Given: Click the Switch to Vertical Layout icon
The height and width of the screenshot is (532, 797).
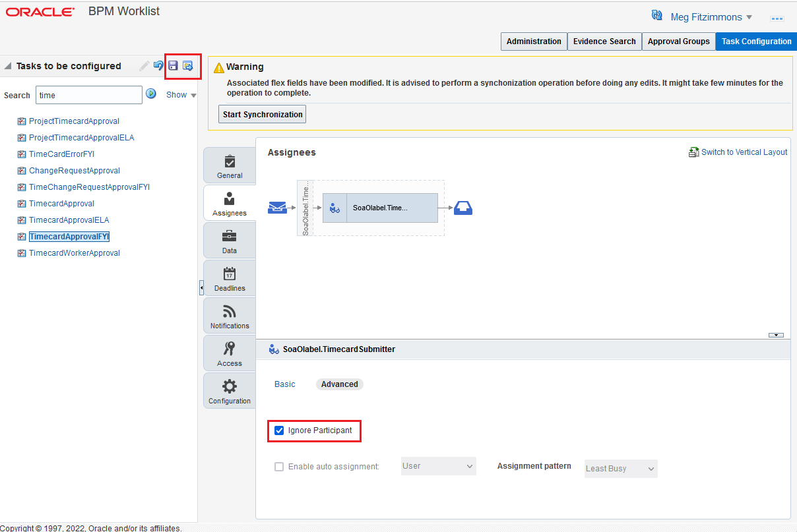Looking at the screenshot, I should pos(693,152).
